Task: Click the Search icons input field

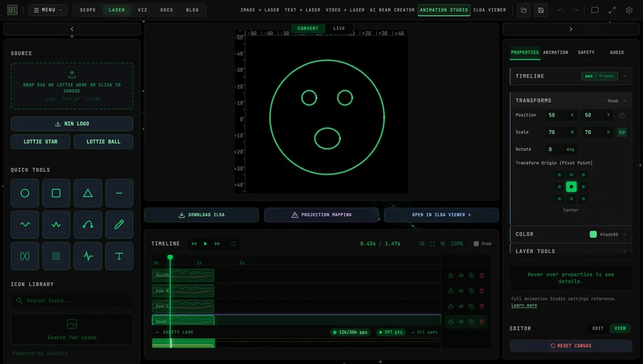Action: 72,301
